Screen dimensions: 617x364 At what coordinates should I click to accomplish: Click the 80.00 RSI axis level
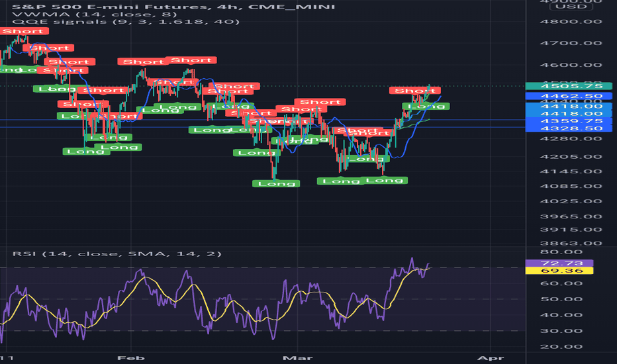coord(561,252)
